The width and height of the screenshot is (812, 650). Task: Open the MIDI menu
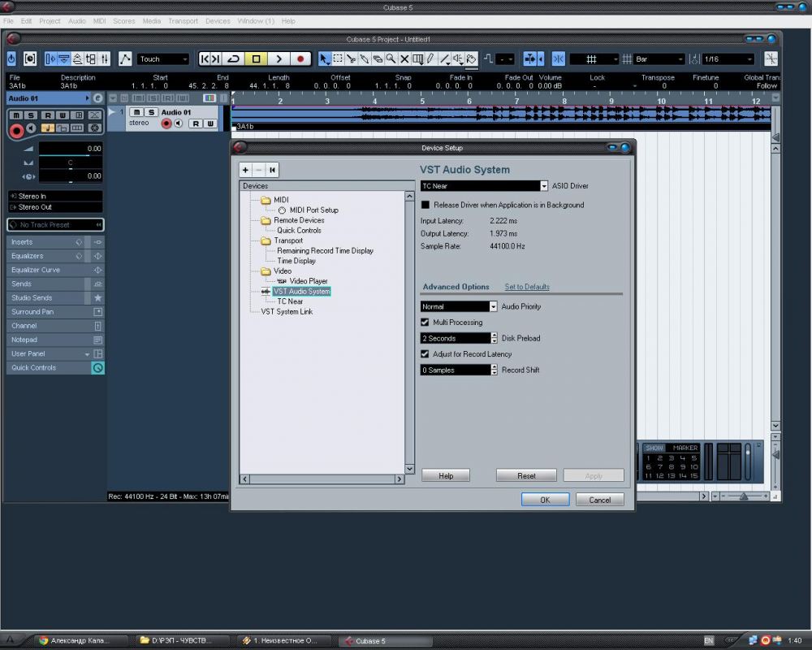pos(99,21)
